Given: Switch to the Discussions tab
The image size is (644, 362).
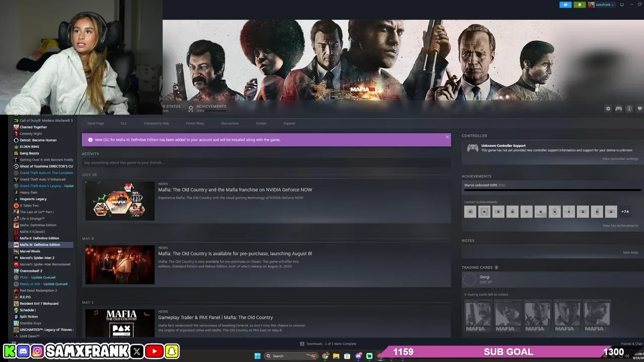Looking at the screenshot, I should click(x=230, y=123).
